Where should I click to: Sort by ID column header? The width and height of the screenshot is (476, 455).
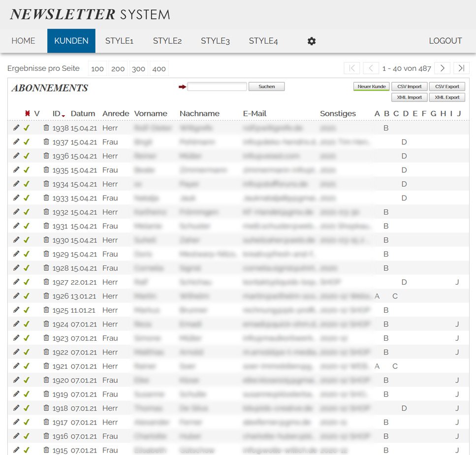[x=57, y=114]
